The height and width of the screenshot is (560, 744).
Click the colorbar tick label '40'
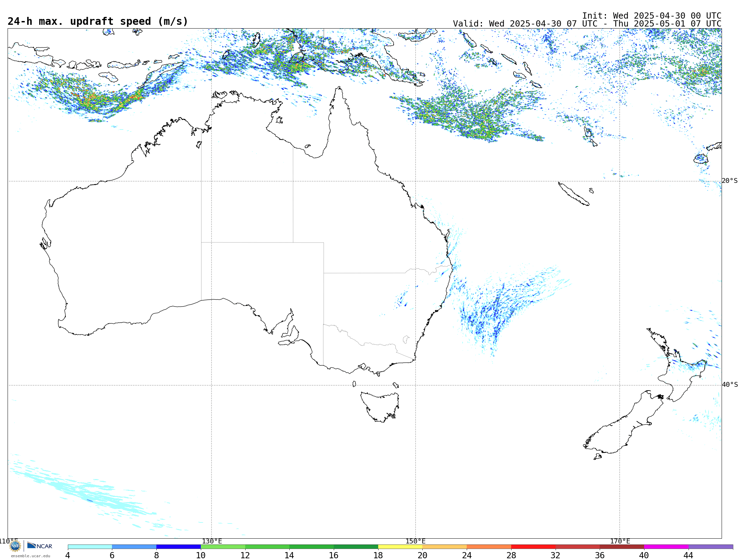coord(644,556)
